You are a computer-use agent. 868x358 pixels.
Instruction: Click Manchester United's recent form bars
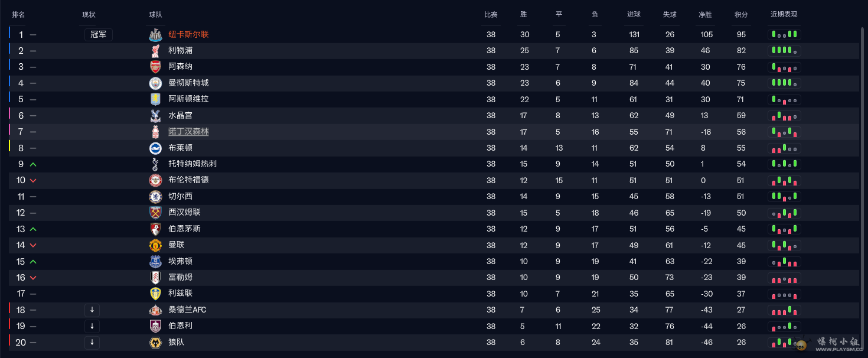[x=784, y=245]
